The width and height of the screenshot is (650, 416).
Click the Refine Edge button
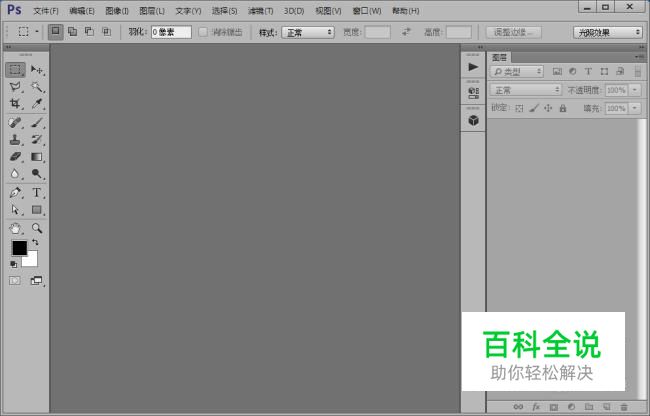point(514,32)
